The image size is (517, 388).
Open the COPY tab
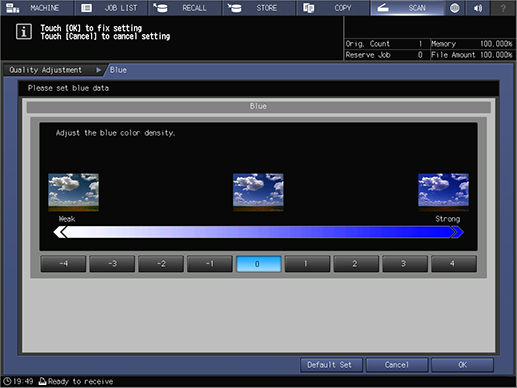point(333,8)
